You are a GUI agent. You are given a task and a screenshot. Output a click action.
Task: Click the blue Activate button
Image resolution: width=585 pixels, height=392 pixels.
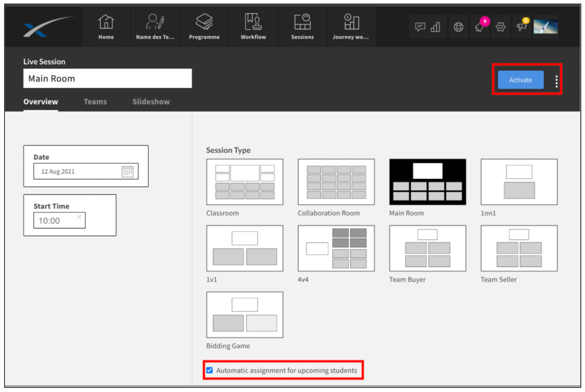(520, 80)
